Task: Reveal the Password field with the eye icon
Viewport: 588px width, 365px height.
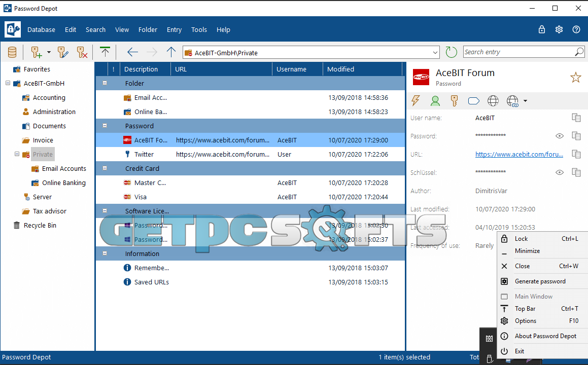Action: (559, 136)
